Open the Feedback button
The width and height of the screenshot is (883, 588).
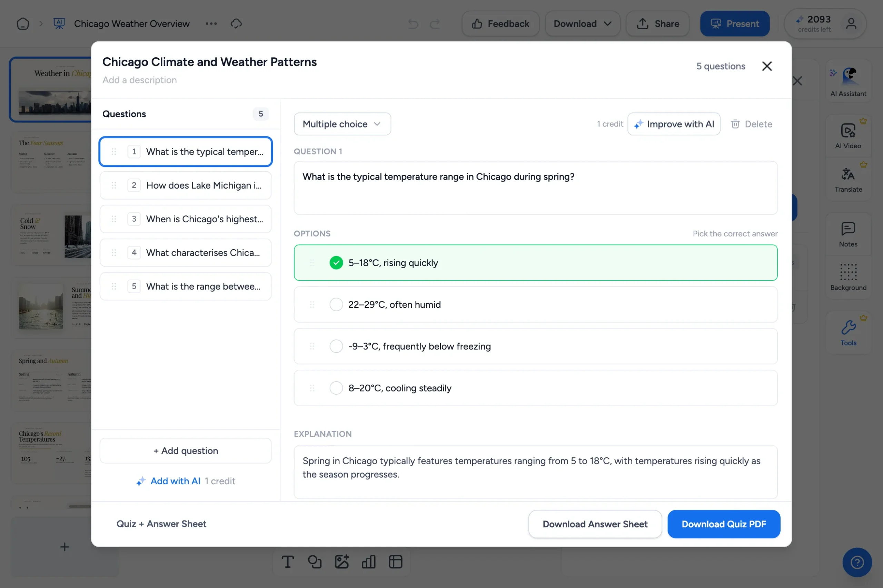point(500,24)
